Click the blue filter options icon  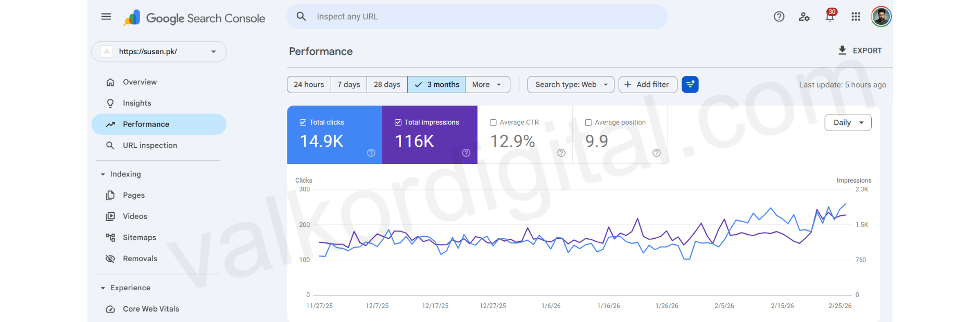pyautogui.click(x=689, y=84)
